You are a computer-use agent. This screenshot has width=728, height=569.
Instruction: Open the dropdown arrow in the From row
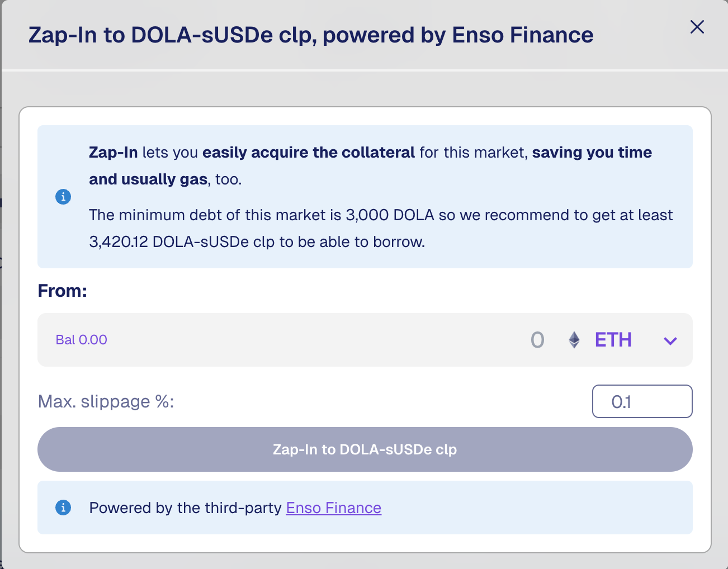(669, 340)
